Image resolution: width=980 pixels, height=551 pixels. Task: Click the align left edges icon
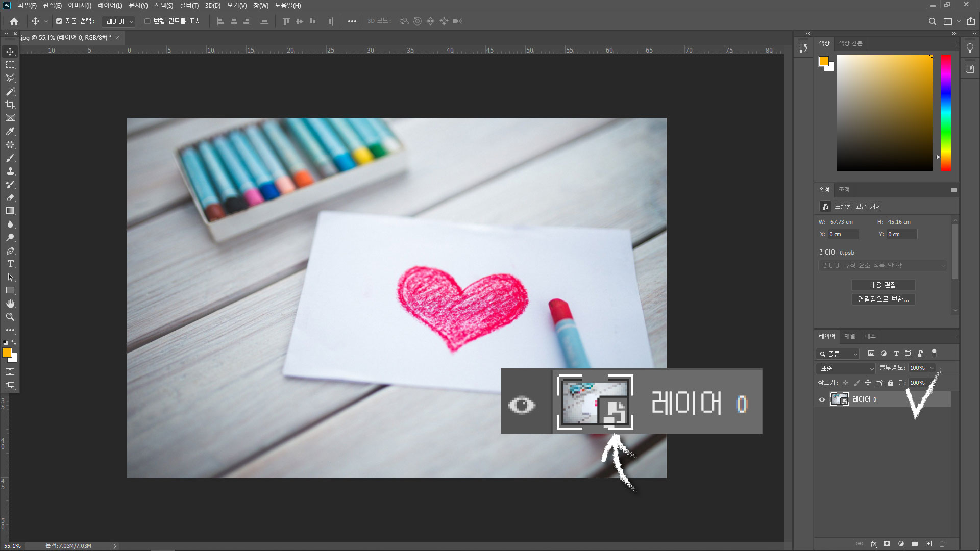click(220, 21)
